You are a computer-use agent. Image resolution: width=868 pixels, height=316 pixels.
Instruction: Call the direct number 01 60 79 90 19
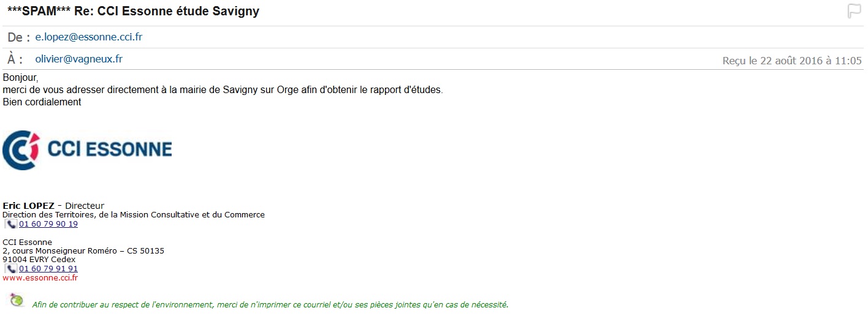pyautogui.click(x=48, y=224)
